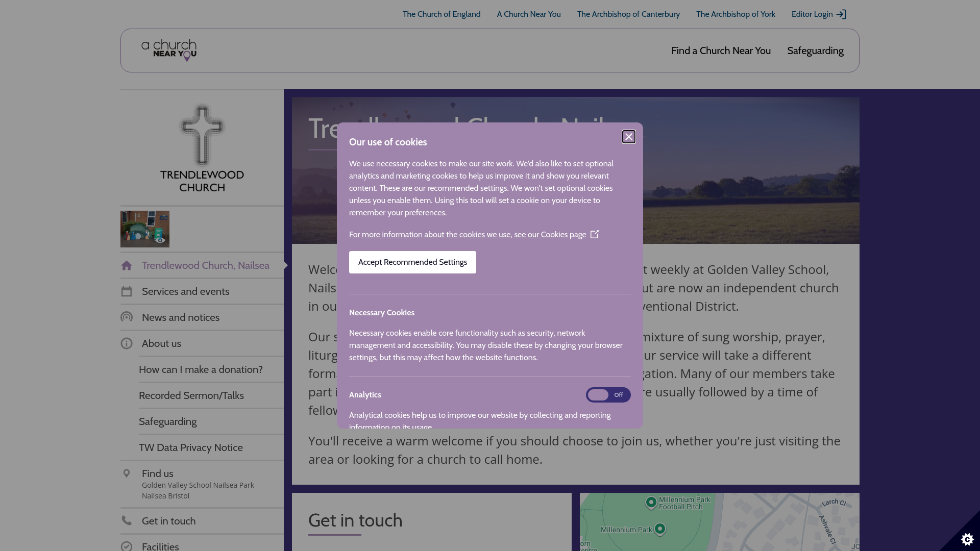Screen dimensions: 980x551
Task: Toggle the Analytics cookies switch
Action: click(608, 395)
